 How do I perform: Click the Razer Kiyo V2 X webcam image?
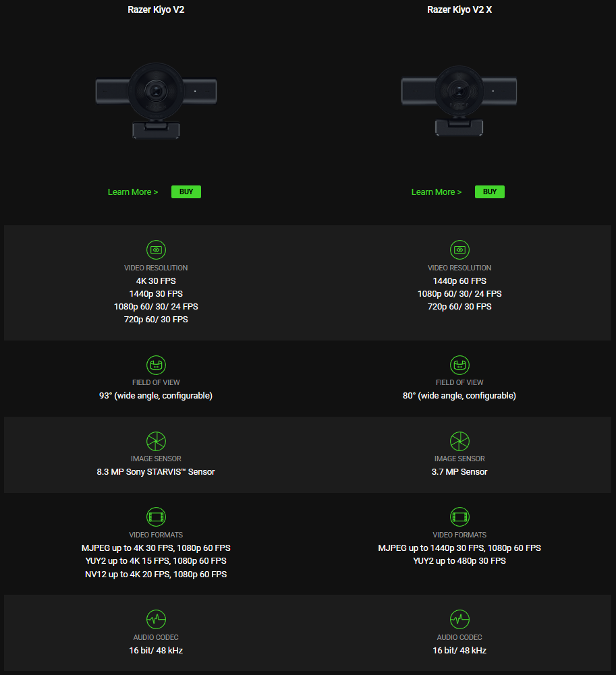click(x=459, y=98)
